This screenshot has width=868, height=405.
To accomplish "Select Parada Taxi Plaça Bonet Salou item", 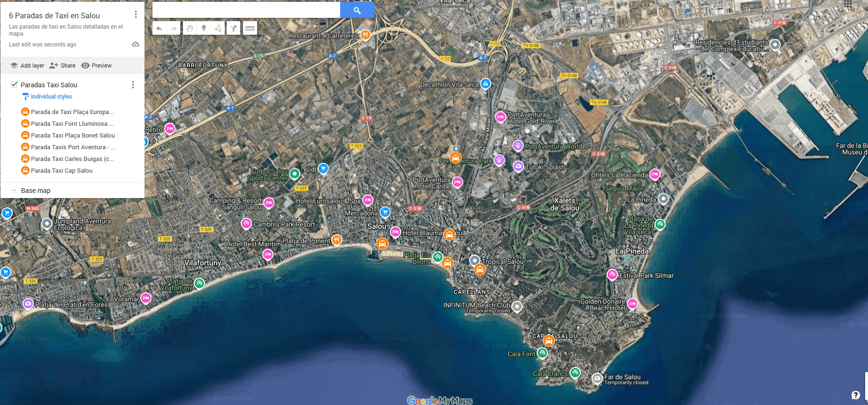I will (72, 135).
